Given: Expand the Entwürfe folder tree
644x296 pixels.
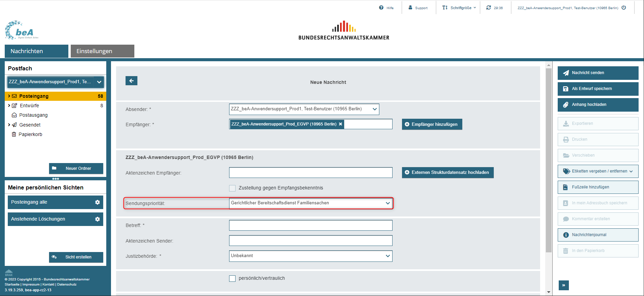Looking at the screenshot, I should pos(9,106).
